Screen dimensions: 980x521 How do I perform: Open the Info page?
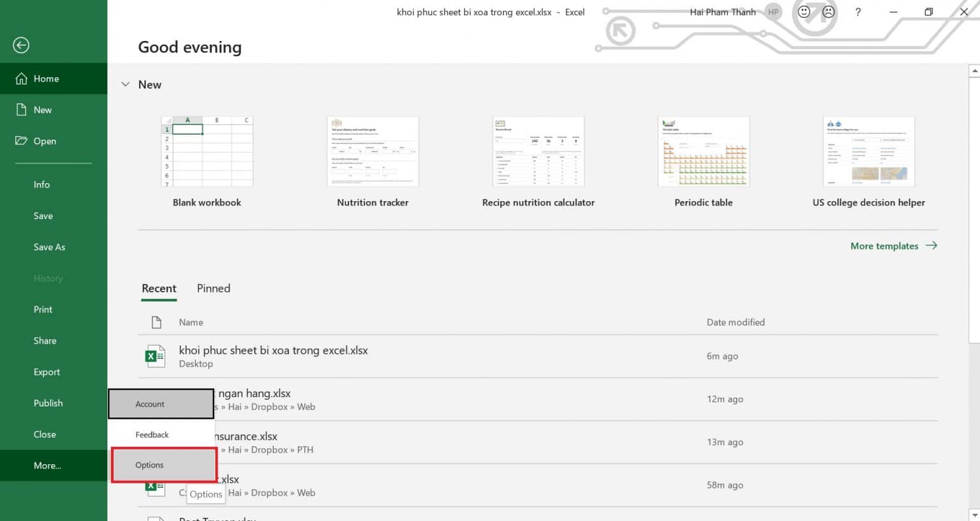click(x=54, y=185)
